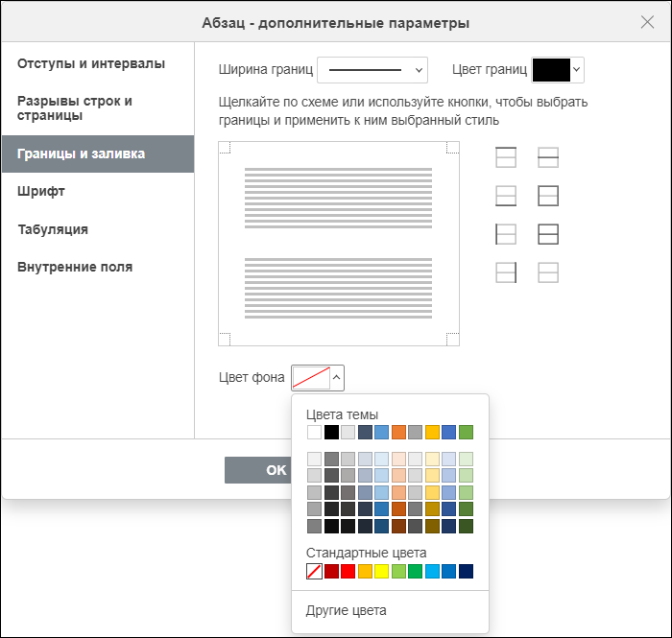
Task: Choose dark red in Стандартные цвета
Action: click(x=331, y=571)
